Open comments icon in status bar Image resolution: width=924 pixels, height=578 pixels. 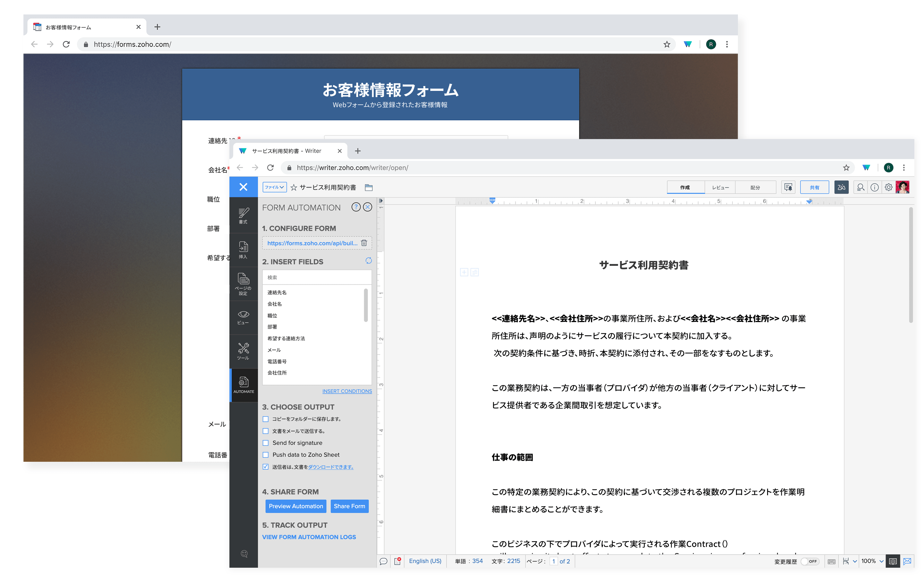[x=383, y=561]
